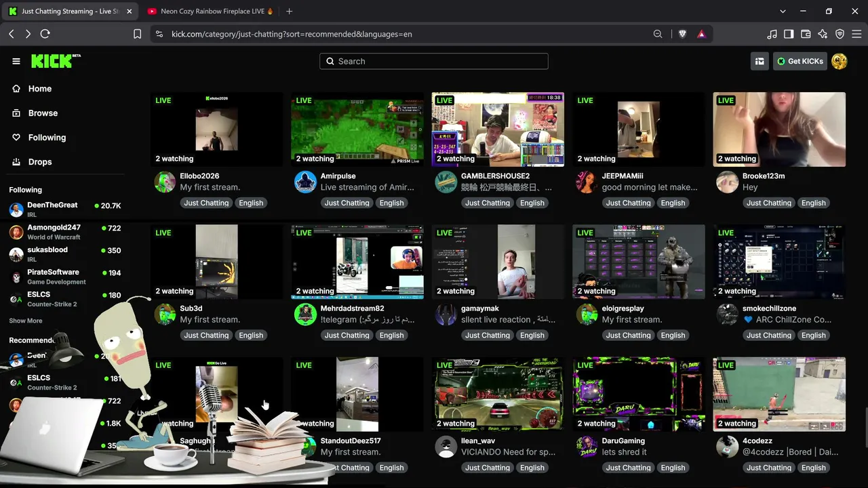Watch GAMBLERSHOUSE2's live stream thumbnail
Viewport: 868px width, 488px height.
click(498, 129)
